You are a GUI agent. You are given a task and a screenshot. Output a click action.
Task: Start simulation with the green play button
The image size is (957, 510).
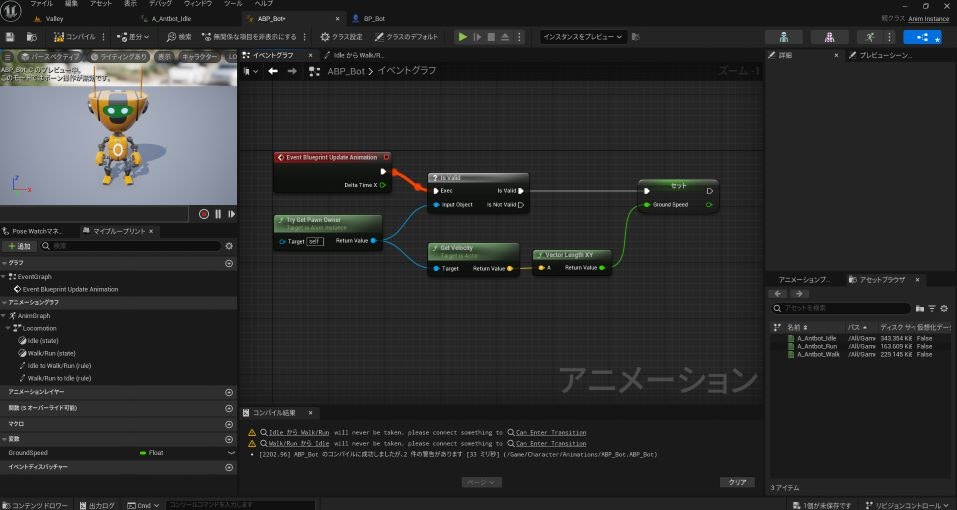click(463, 37)
